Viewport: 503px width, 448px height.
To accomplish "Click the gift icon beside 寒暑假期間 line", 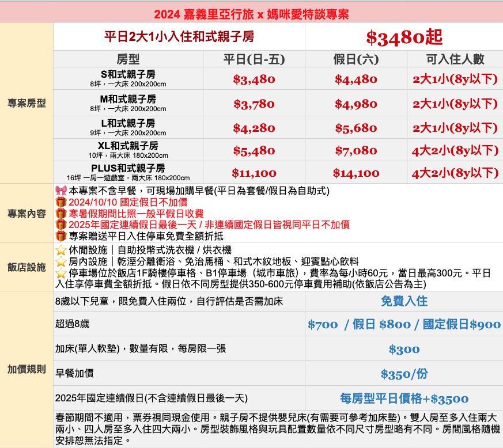I will tap(61, 214).
